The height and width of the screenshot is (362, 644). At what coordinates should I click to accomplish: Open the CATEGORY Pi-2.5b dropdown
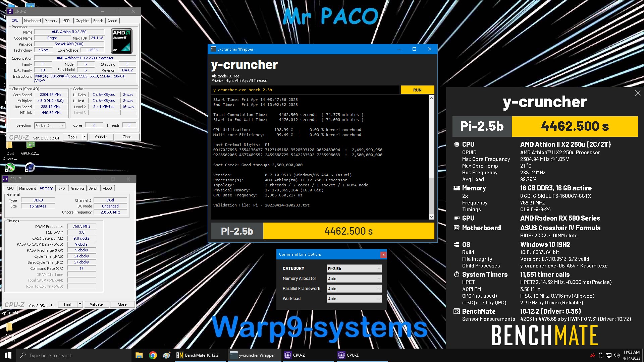[x=354, y=268]
